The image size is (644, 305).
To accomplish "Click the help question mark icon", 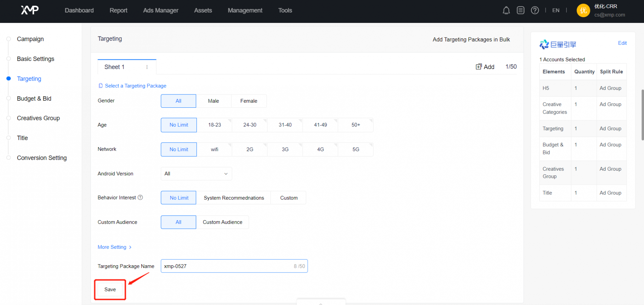I will pyautogui.click(x=535, y=10).
